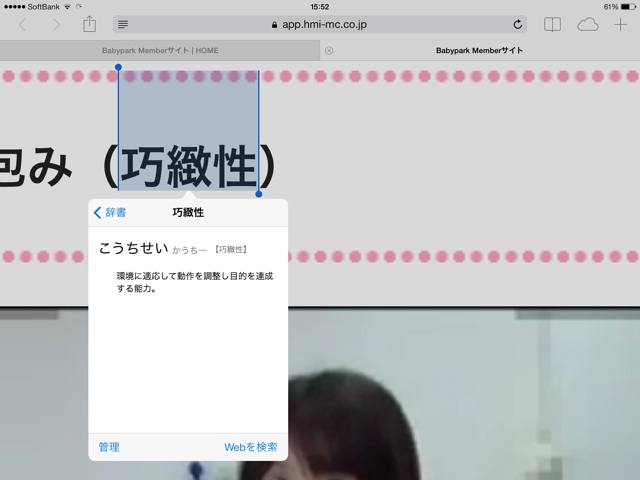The width and height of the screenshot is (640, 480).
Task: Tap the こうちせい reading text
Action: [x=133, y=248]
